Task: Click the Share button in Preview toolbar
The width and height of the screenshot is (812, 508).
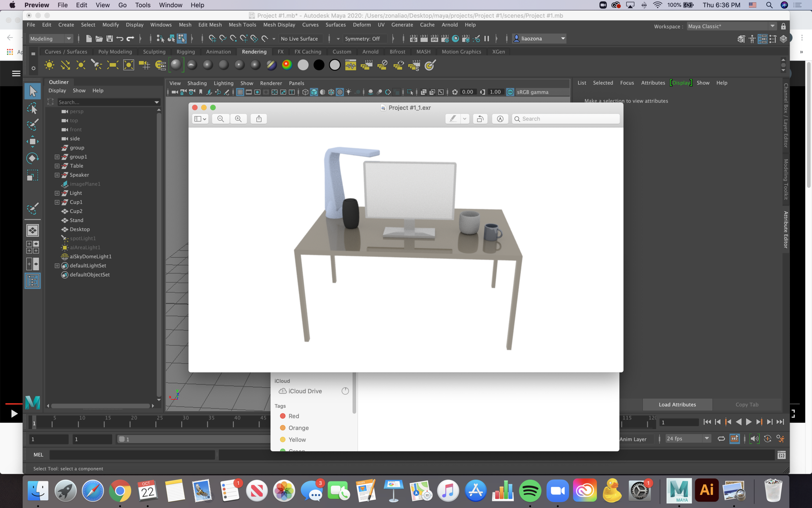Action: tap(259, 119)
